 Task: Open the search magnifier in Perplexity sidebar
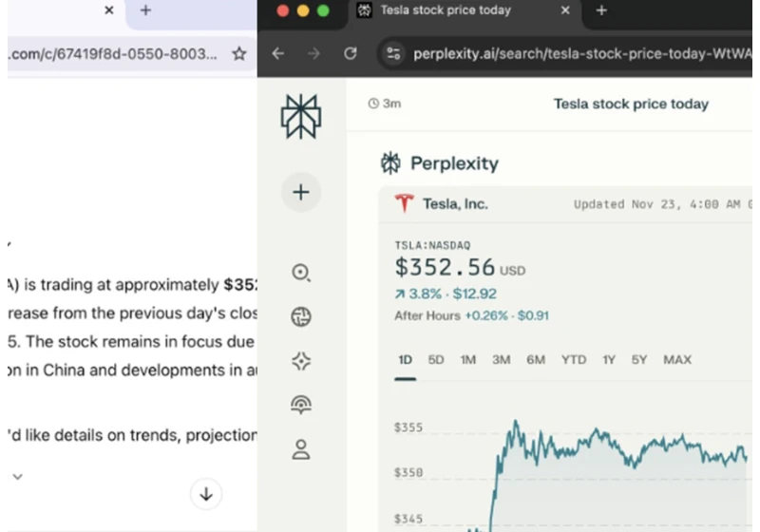[301, 273]
